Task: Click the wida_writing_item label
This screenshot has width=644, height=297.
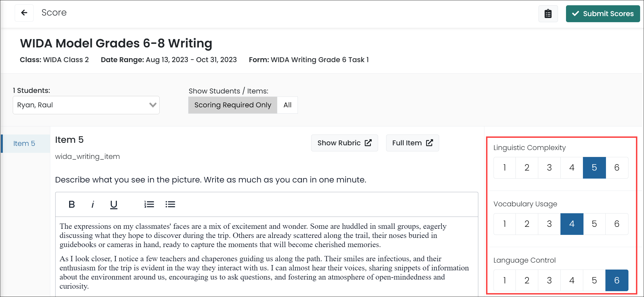Action: (x=87, y=156)
